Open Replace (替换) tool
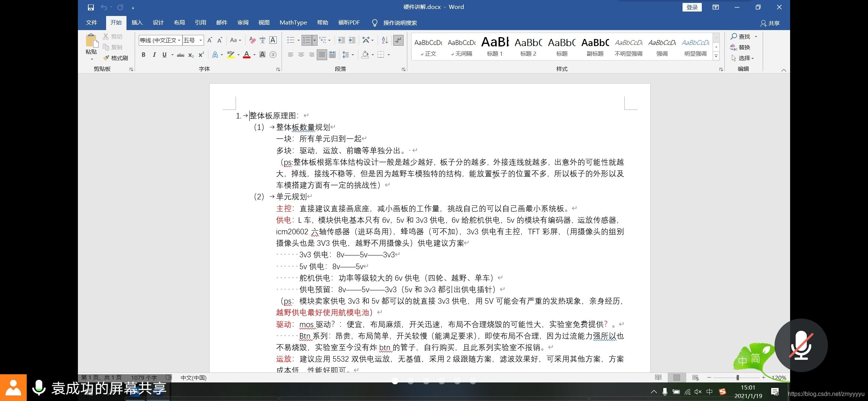Image resolution: width=868 pixels, height=401 pixels. coord(740,47)
